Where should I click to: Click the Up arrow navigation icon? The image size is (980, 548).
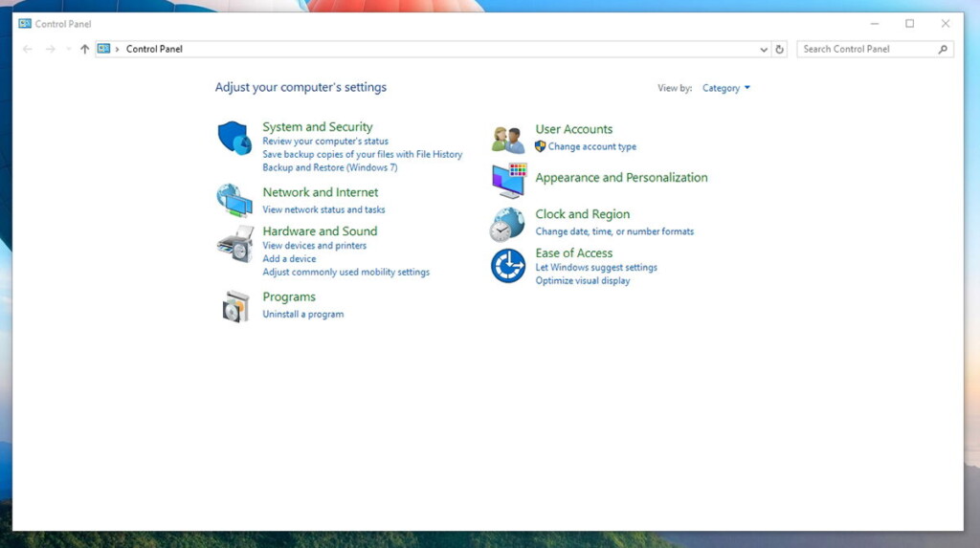pos(84,49)
